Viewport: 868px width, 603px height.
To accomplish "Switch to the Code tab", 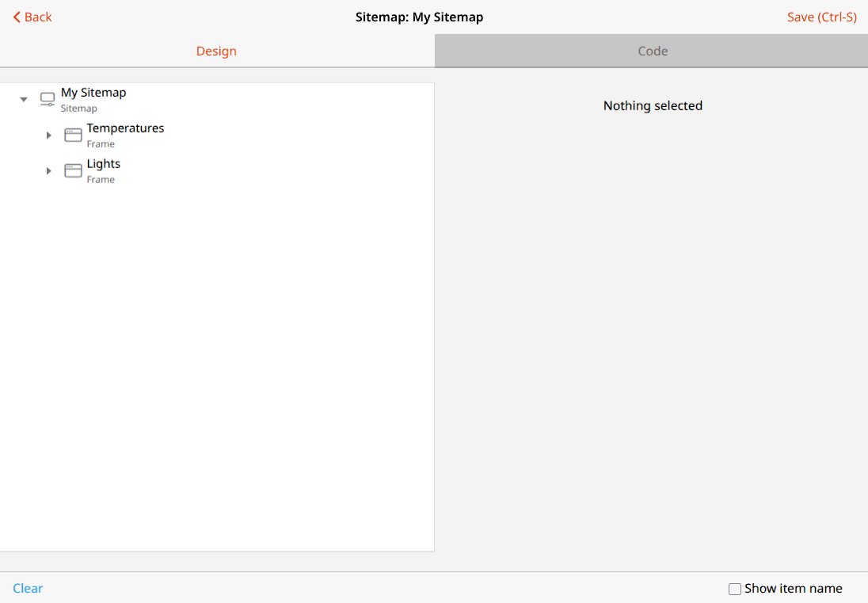I will pyautogui.click(x=652, y=51).
